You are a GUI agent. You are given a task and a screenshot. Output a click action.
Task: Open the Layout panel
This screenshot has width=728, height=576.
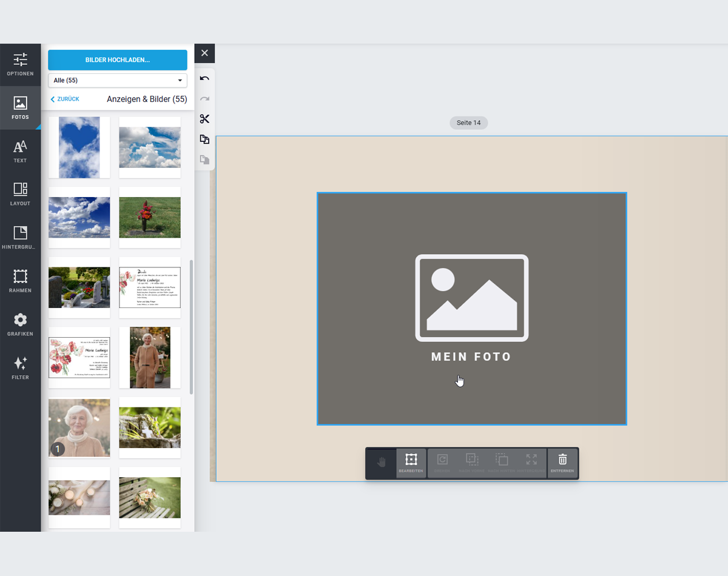coord(20,195)
